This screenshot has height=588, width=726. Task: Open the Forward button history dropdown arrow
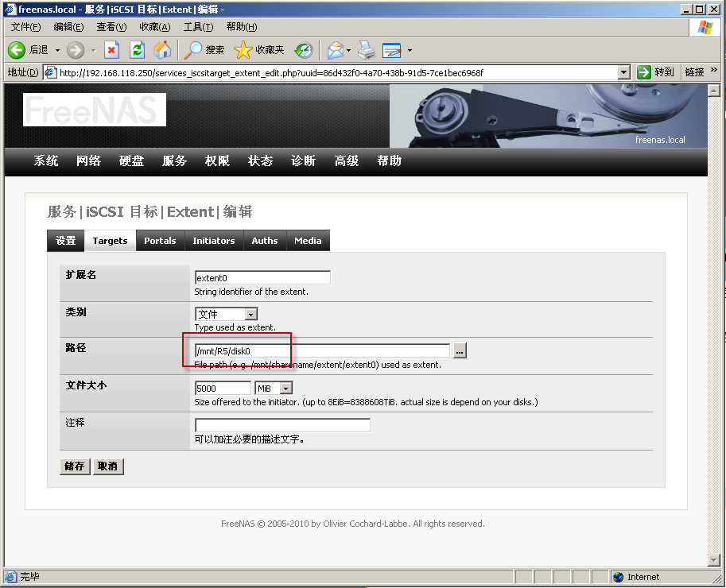pos(94,50)
